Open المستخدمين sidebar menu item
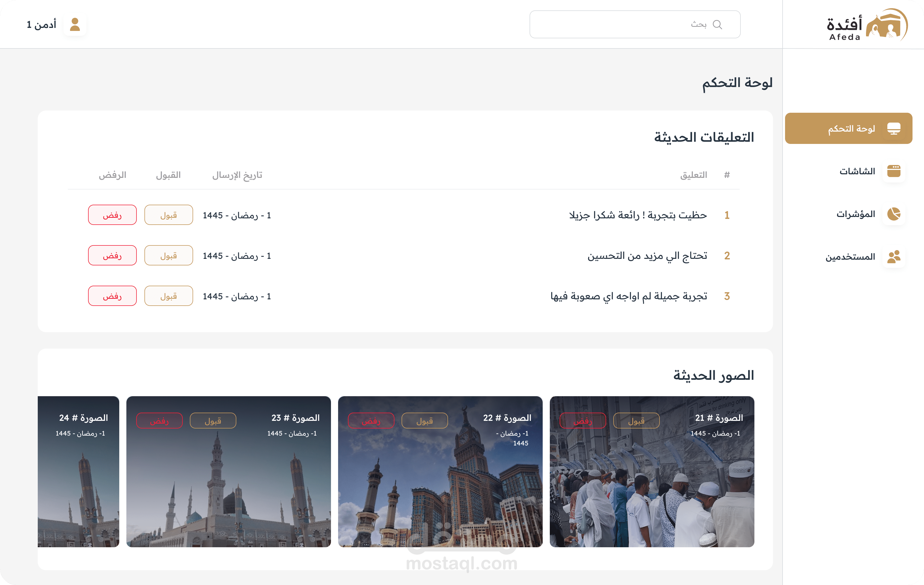 tap(850, 256)
